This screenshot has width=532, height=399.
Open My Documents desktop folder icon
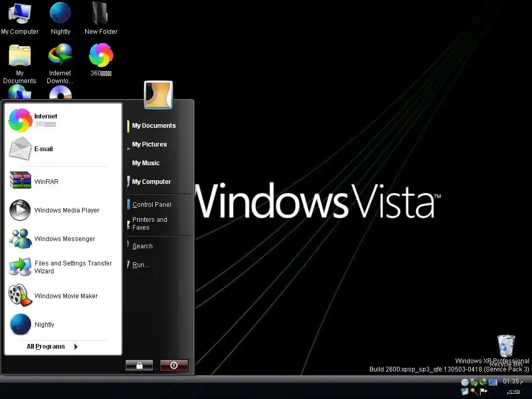19,63
